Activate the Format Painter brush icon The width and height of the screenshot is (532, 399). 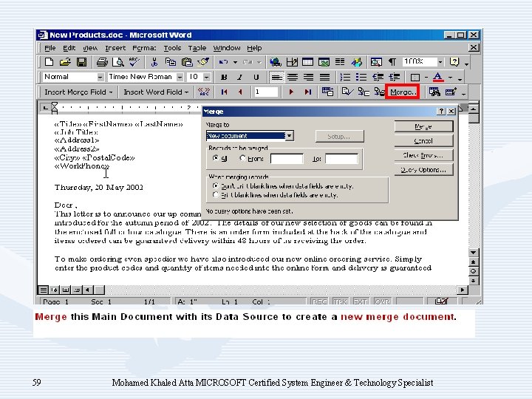[x=203, y=62]
